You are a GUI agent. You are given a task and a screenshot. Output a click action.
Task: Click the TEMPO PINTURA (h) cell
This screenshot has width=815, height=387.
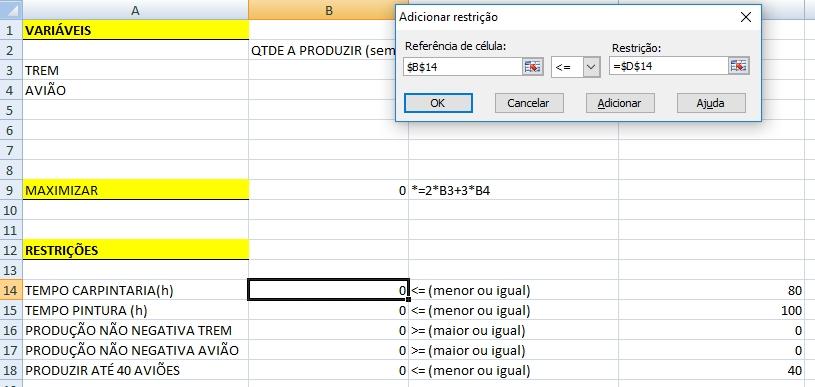click(x=136, y=311)
